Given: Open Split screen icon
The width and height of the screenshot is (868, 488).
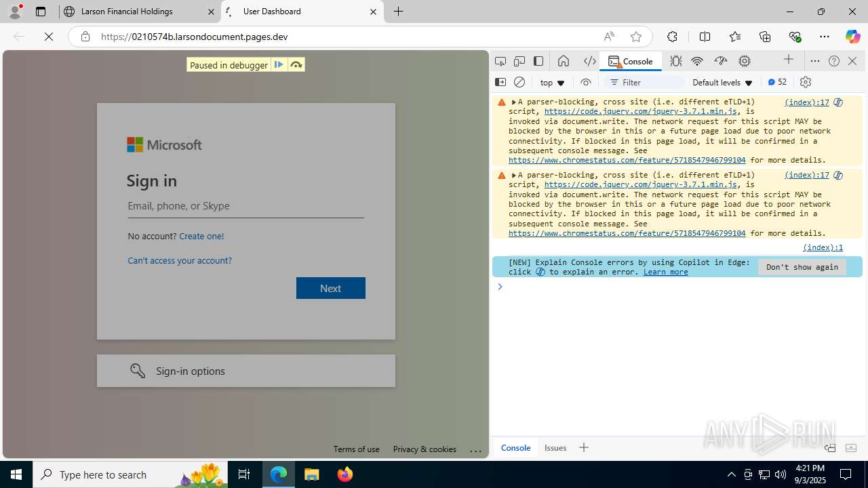Looking at the screenshot, I should point(705,37).
